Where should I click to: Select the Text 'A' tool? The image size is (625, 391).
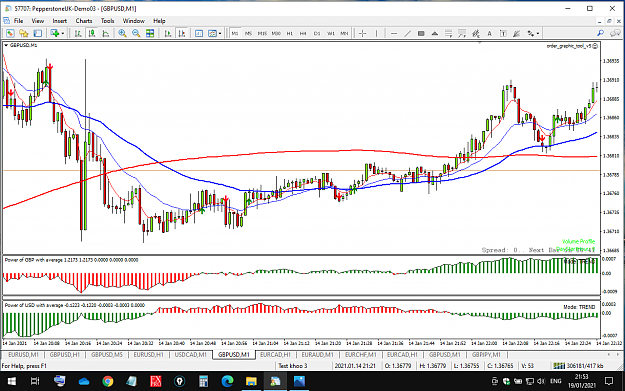489,33
